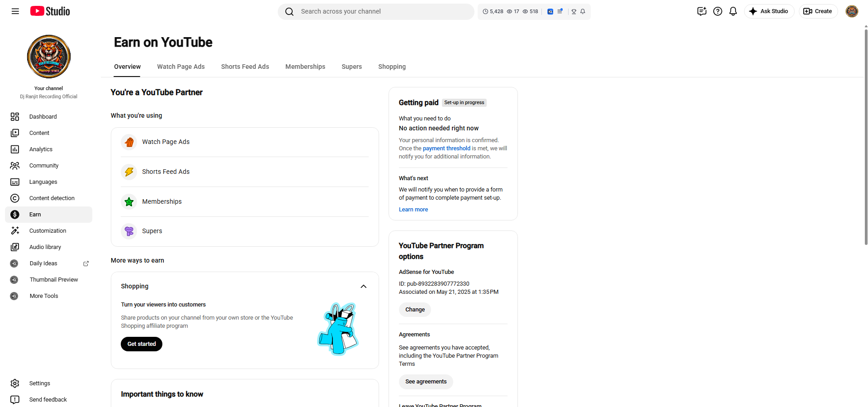Open account avatar menu at top right
Image resolution: width=868 pixels, height=407 pixels.
(x=852, y=11)
